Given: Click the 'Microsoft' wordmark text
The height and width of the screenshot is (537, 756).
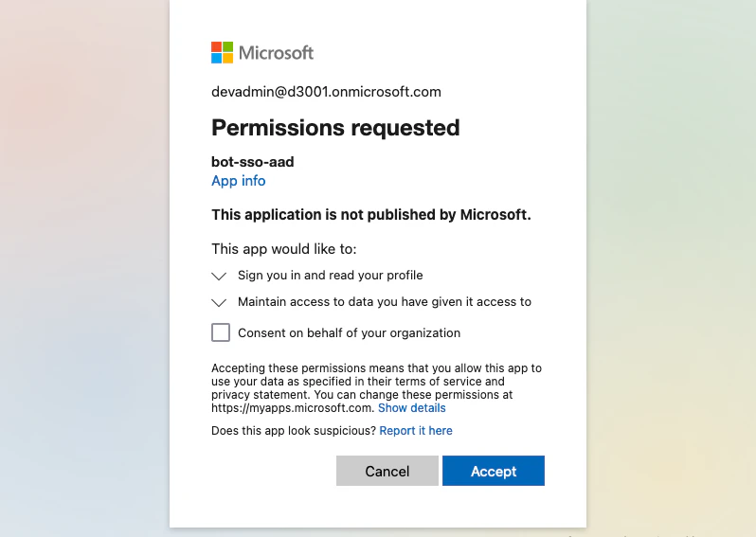Looking at the screenshot, I should (276, 52).
